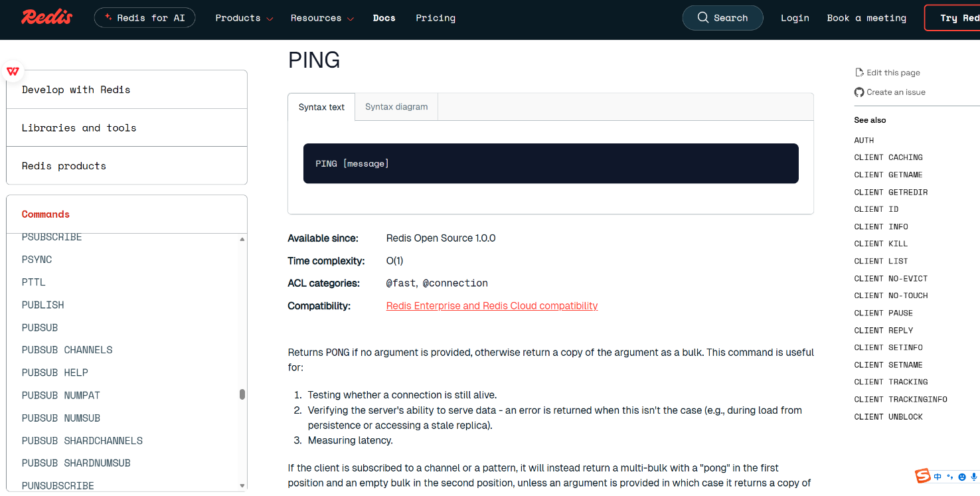Open PUBSUB NUMPAT command
Screen dimensions: 980x496
tap(61, 395)
